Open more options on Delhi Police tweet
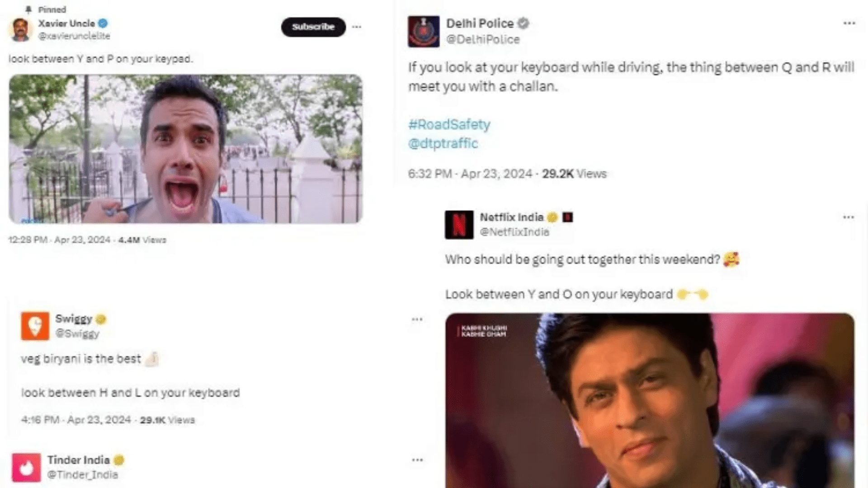 (849, 23)
